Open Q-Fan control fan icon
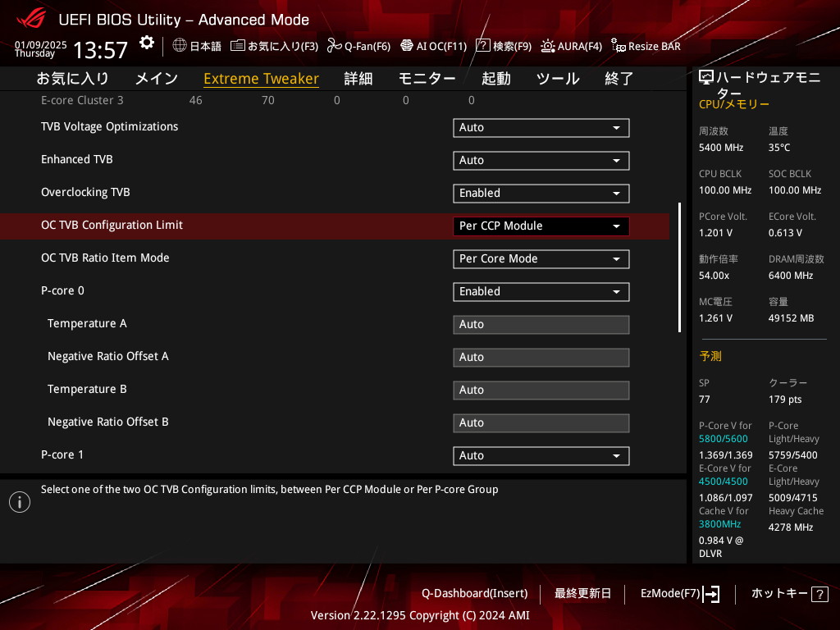Viewport: 840px width, 630px height. (x=334, y=46)
